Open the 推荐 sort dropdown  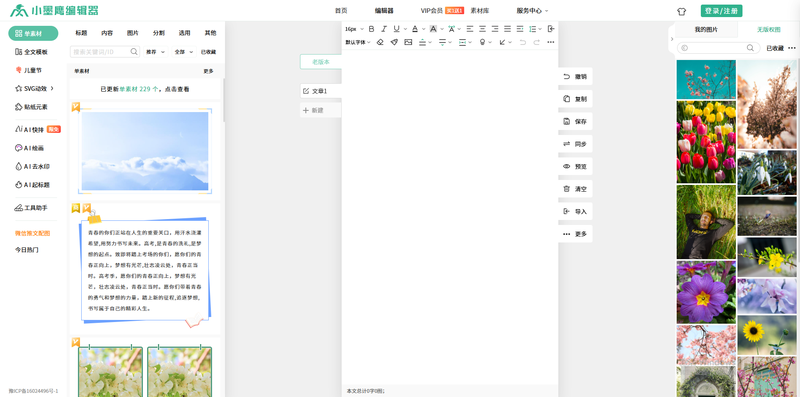point(156,52)
